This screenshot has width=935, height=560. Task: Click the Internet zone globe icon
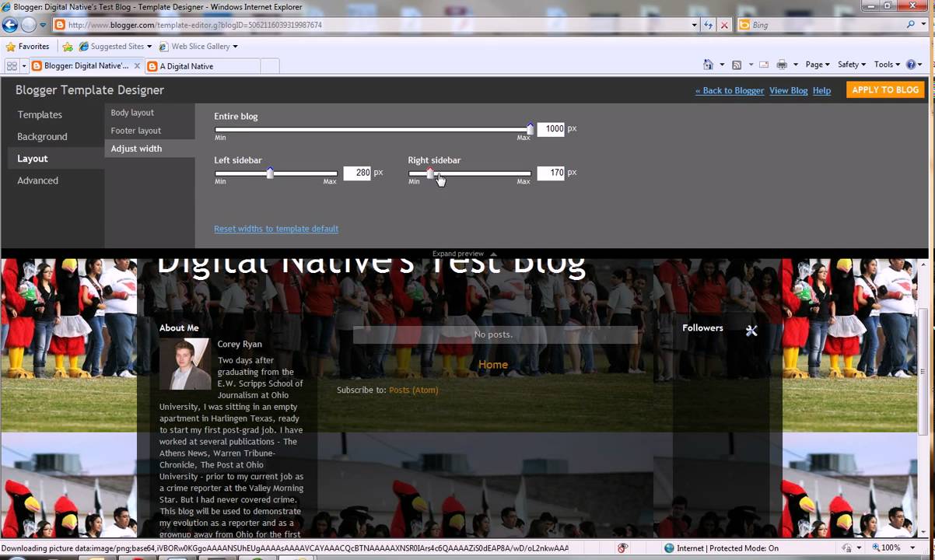pyautogui.click(x=669, y=548)
